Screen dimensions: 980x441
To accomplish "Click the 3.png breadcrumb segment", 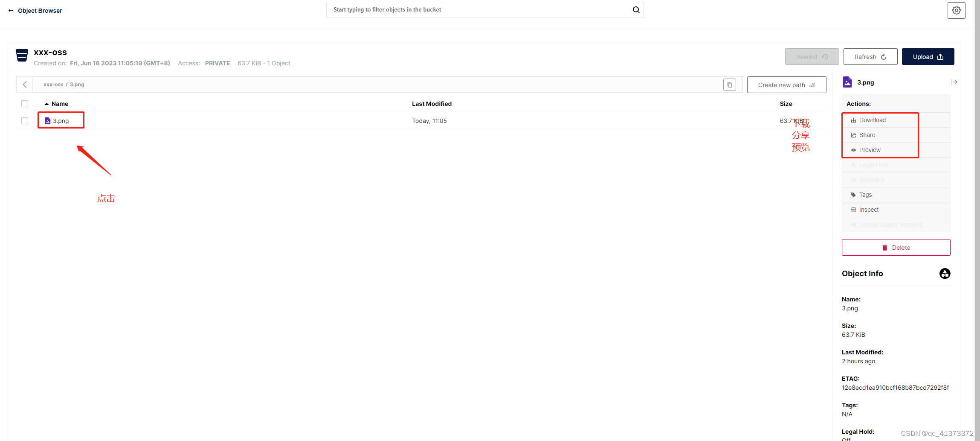I will tap(77, 85).
